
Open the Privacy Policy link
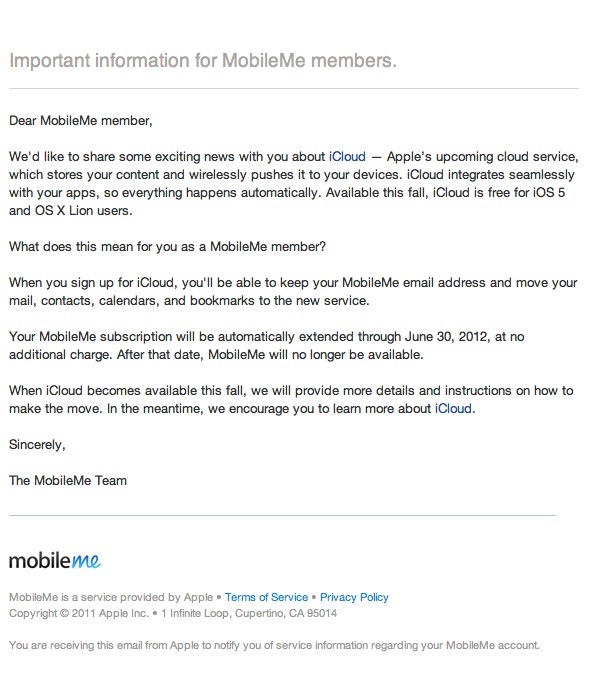tap(354, 597)
